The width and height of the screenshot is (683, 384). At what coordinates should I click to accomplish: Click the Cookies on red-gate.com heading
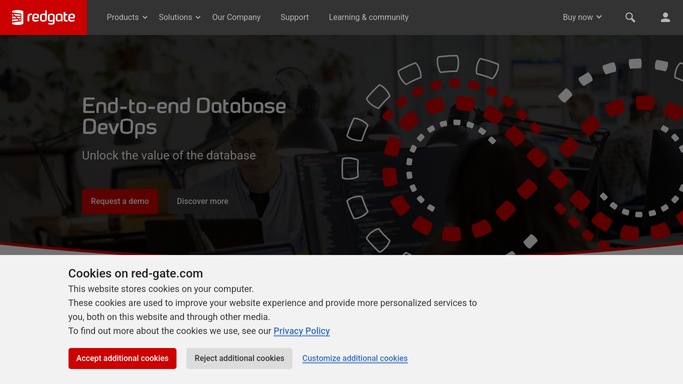pyautogui.click(x=135, y=273)
